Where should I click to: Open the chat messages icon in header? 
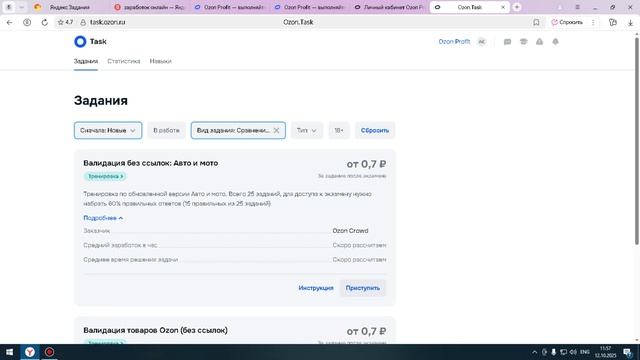click(x=507, y=42)
